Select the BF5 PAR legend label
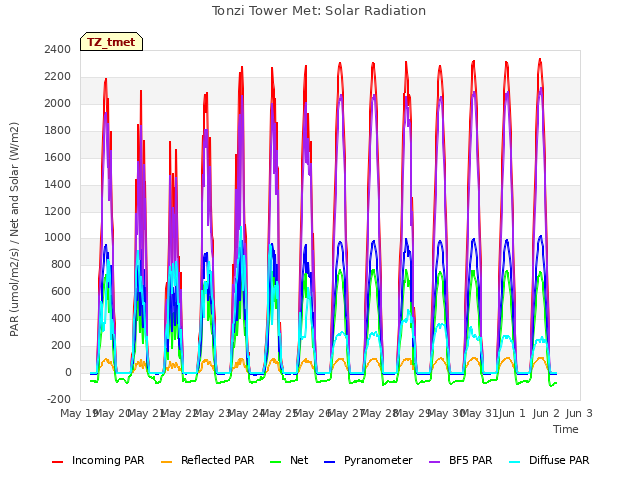640x480 pixels. pyautogui.click(x=471, y=460)
